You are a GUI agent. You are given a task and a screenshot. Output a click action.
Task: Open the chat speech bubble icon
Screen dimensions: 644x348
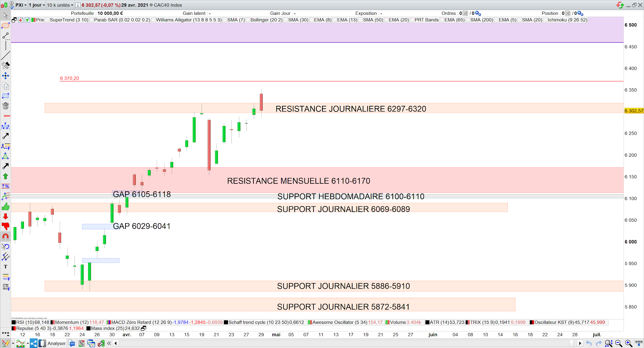[72, 343]
